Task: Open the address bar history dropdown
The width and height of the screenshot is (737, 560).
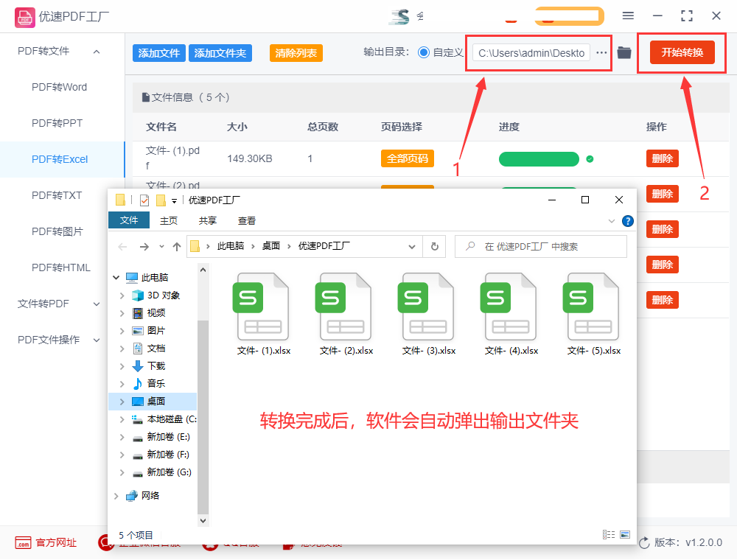Action: coord(412,247)
